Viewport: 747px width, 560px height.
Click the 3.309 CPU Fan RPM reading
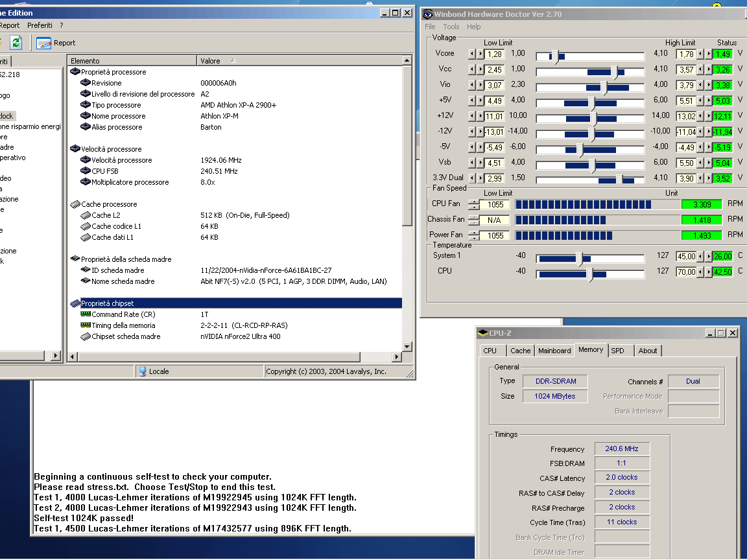tap(702, 204)
